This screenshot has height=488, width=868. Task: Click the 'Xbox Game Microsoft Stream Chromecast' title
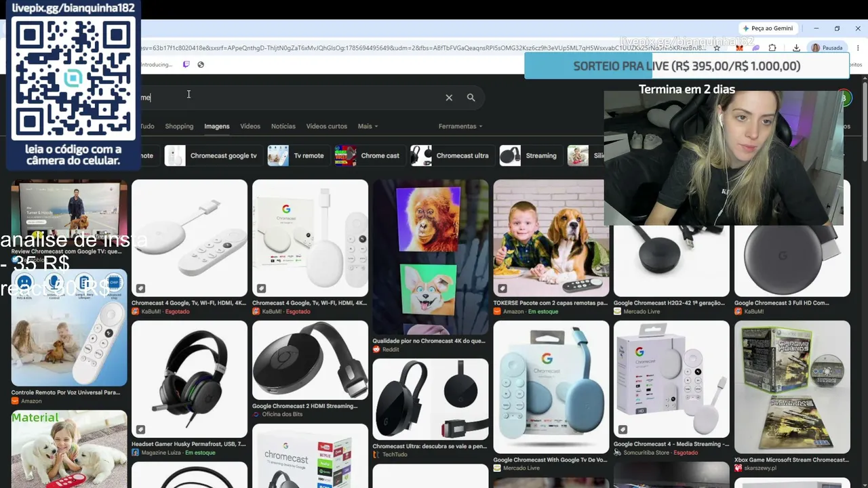791,460
